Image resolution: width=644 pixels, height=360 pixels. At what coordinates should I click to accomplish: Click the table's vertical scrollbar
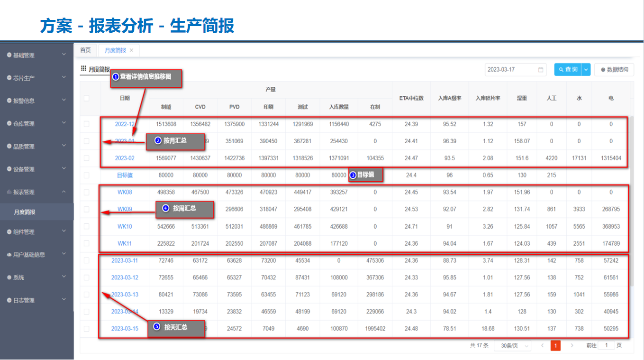[x=631, y=199]
